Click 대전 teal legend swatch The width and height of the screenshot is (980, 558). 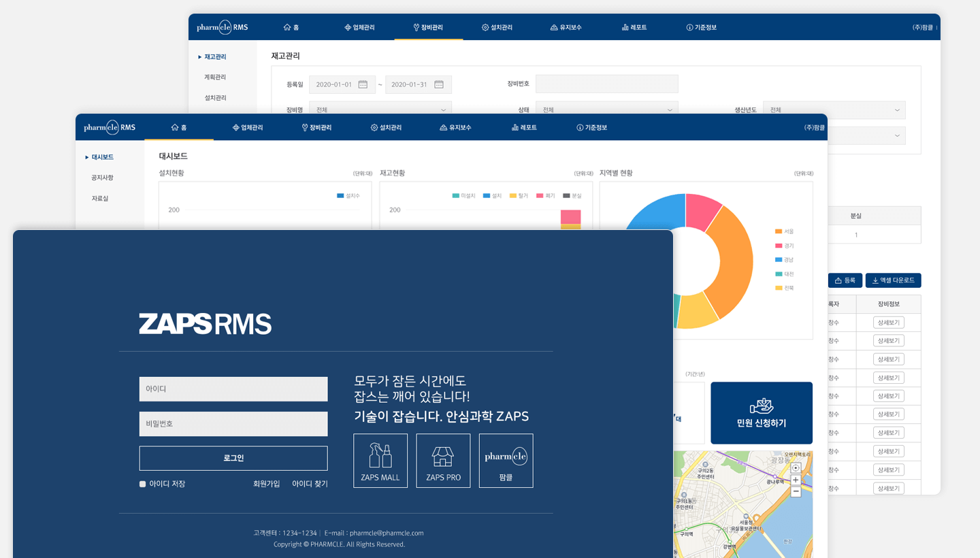click(778, 274)
